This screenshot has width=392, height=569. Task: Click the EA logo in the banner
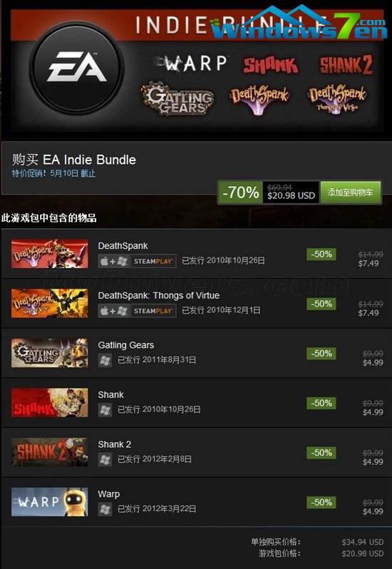[77, 68]
